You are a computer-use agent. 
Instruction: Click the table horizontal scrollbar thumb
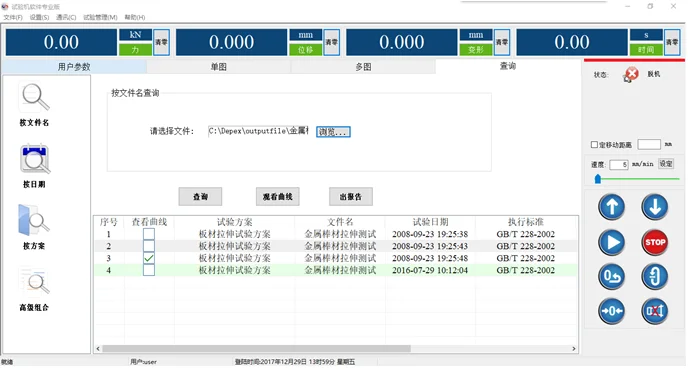point(257,348)
